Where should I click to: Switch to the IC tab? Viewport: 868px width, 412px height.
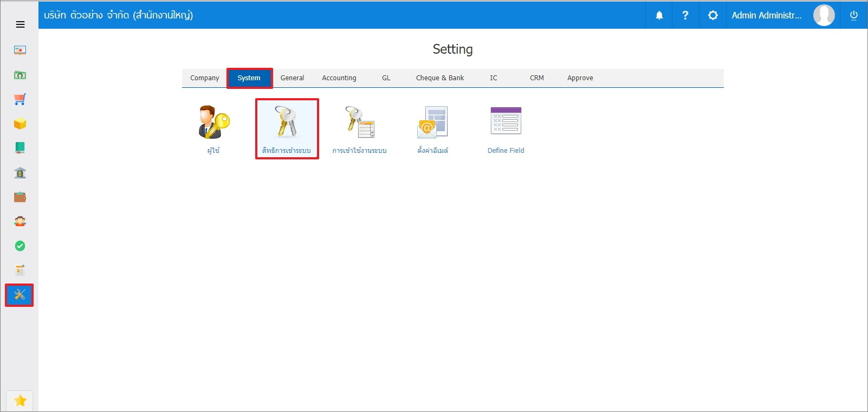(x=494, y=78)
